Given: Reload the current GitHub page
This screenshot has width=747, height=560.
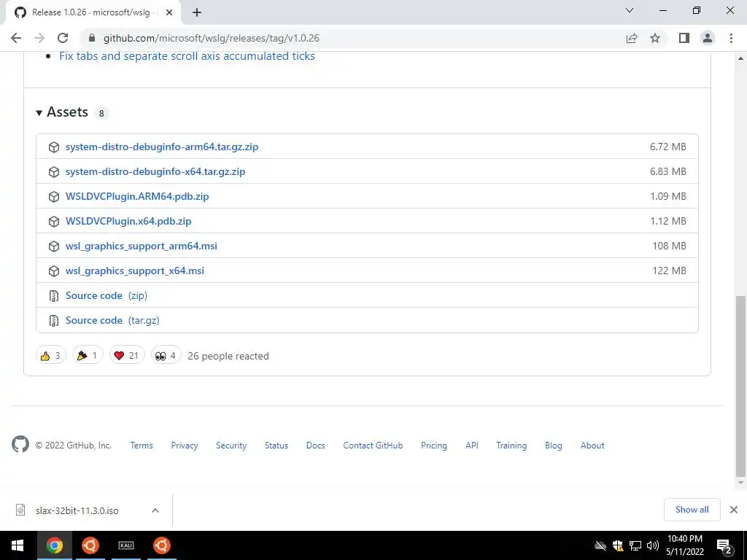Looking at the screenshot, I should click(x=63, y=38).
